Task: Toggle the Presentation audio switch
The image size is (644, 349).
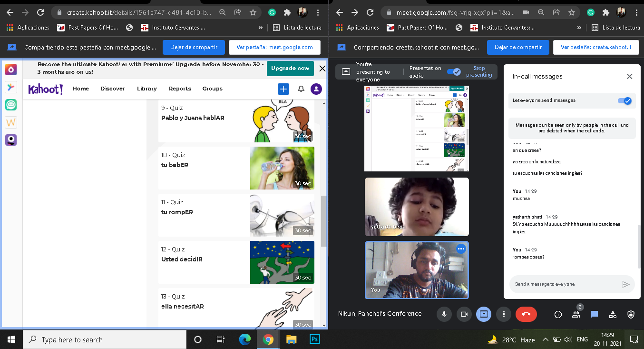Action: pos(454,72)
